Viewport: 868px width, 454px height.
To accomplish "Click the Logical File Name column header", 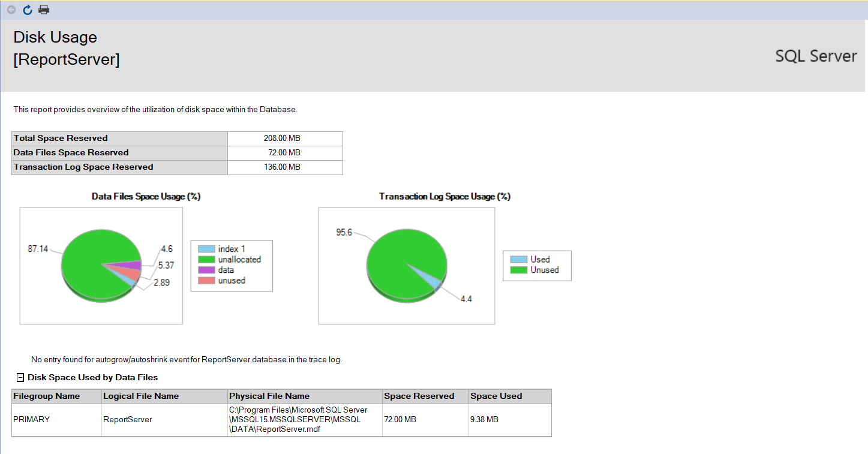I will (164, 396).
